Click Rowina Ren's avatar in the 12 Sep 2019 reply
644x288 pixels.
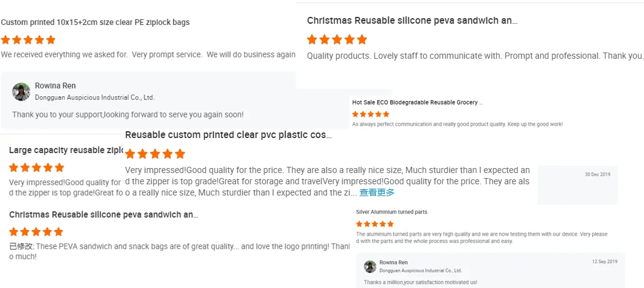[370, 266]
